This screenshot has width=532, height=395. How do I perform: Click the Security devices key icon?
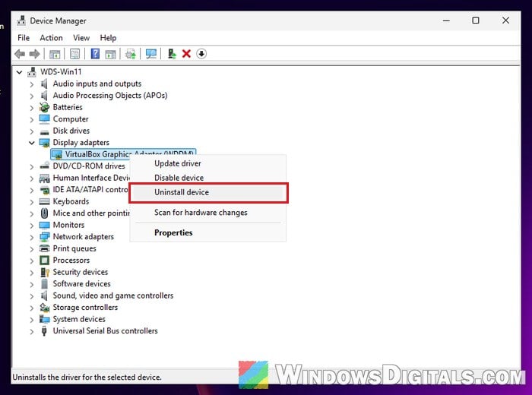click(44, 272)
